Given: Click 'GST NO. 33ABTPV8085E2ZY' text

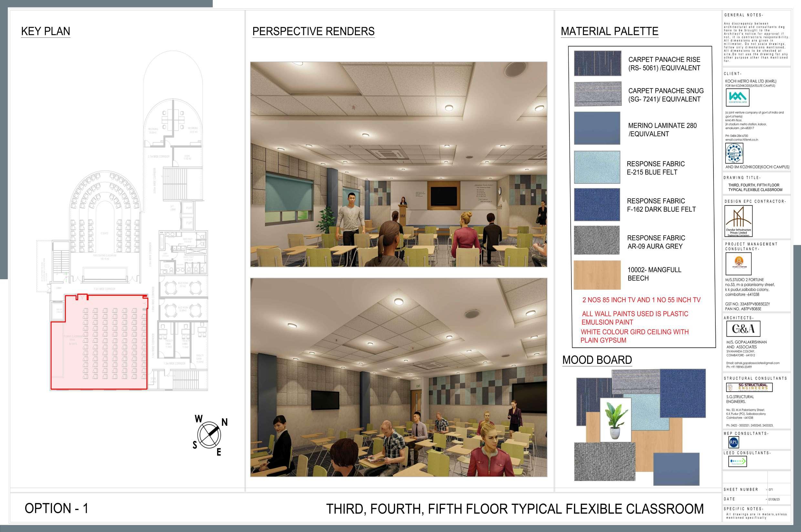Looking at the screenshot, I should pos(747,304).
